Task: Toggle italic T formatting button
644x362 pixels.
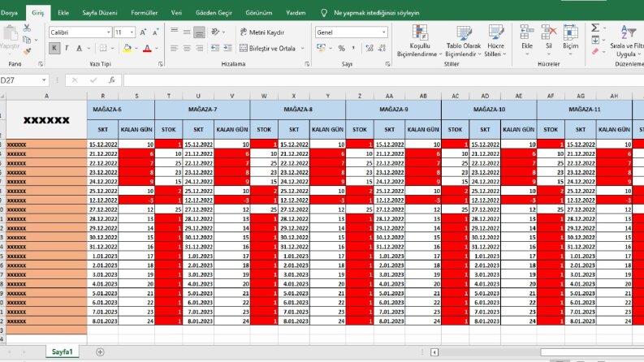Action: pyautogui.click(x=67, y=49)
